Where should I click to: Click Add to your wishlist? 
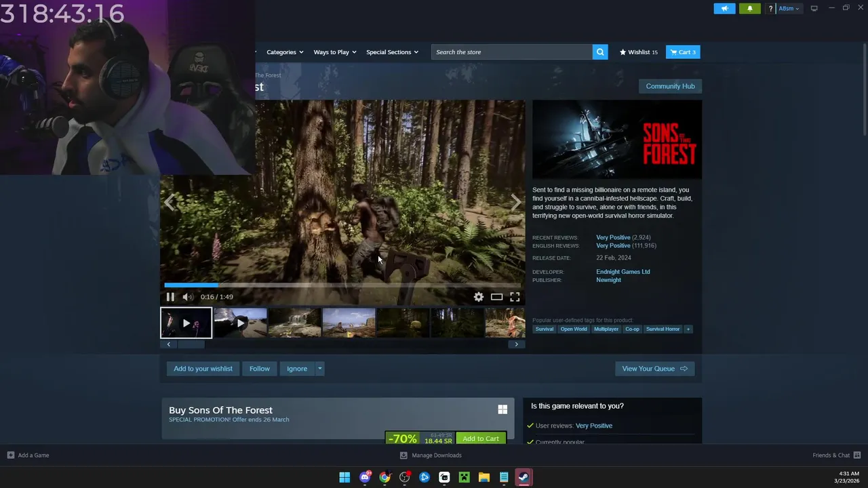203,369
